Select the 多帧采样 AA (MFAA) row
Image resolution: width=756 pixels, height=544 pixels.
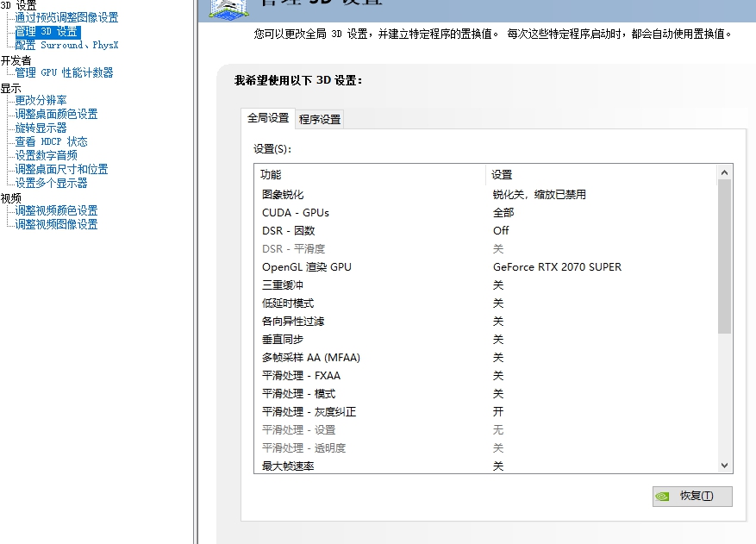[486, 358]
